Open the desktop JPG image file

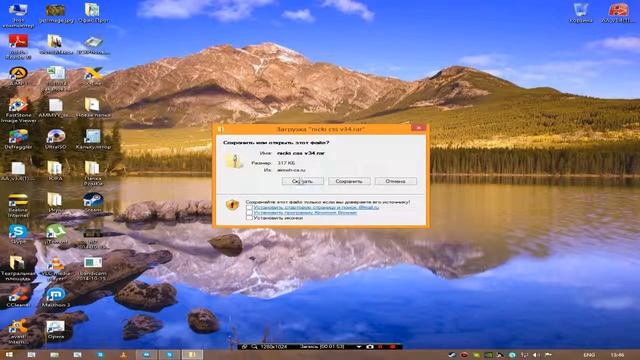pyautogui.click(x=56, y=13)
